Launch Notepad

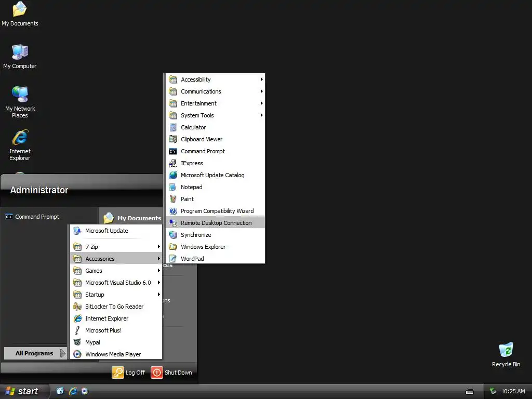(216, 187)
